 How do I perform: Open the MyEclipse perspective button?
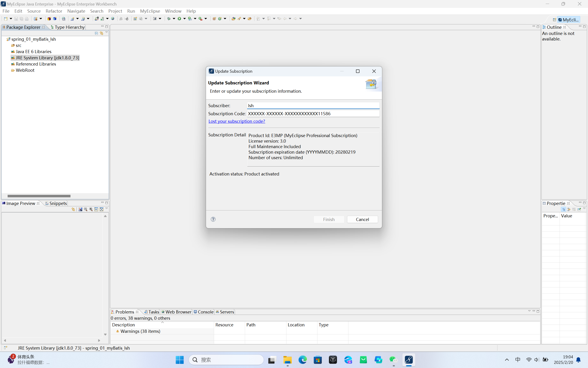569,20
